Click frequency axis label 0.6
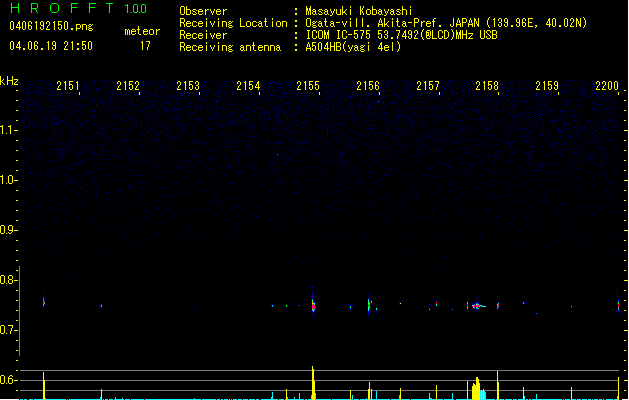Screen dimensions: 629x400 pyautogui.click(x=8, y=380)
